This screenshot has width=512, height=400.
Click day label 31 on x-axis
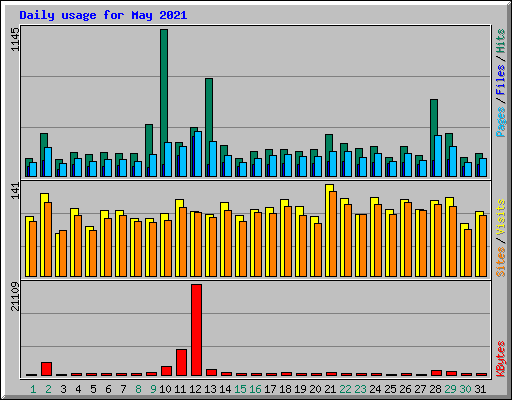point(480,389)
